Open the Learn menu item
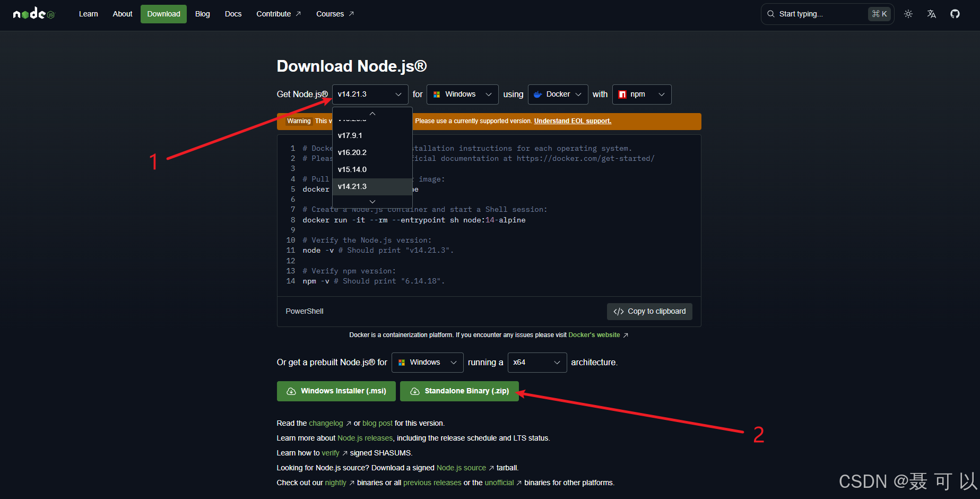This screenshot has height=499, width=980. point(89,14)
